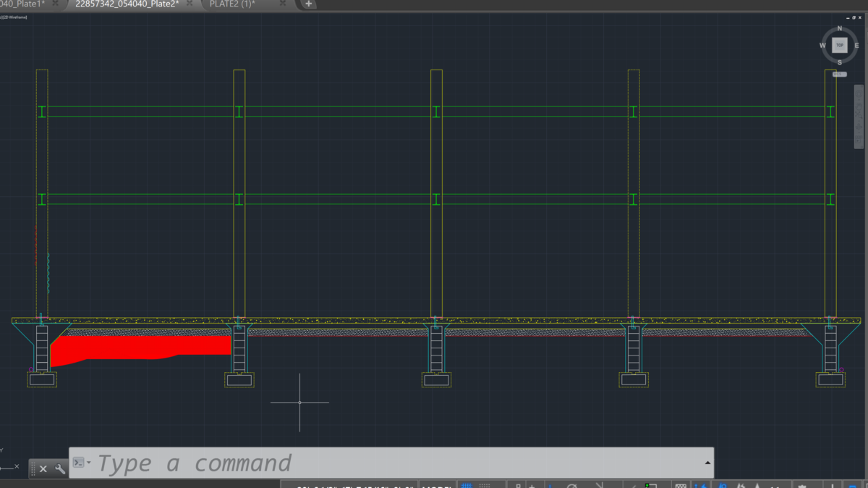The width and height of the screenshot is (868, 488).
Task: Expand the command line history arrow
Action: (707, 463)
